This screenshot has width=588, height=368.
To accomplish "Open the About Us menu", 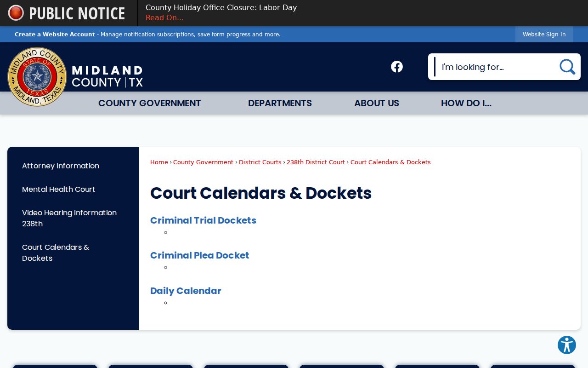I will pyautogui.click(x=377, y=103).
